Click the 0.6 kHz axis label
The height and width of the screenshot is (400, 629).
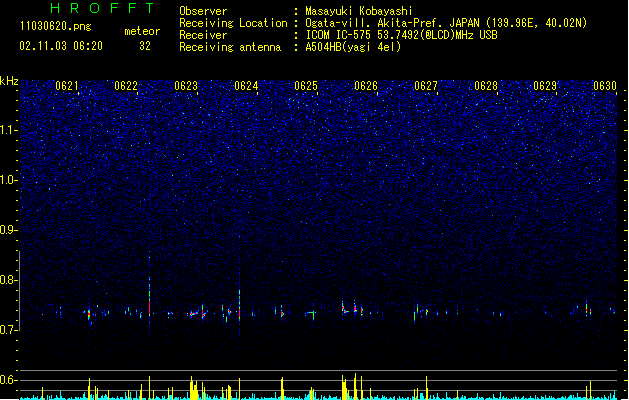pos(9,380)
